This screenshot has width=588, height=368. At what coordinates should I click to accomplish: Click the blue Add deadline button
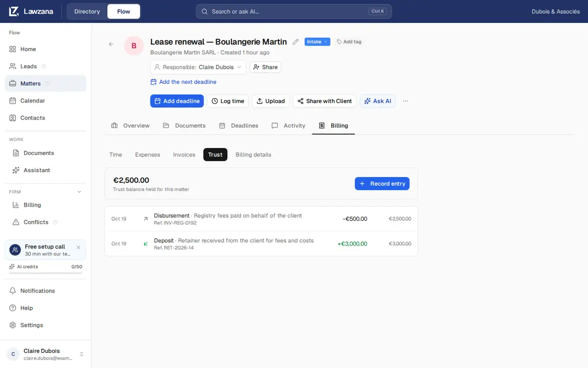click(x=177, y=101)
